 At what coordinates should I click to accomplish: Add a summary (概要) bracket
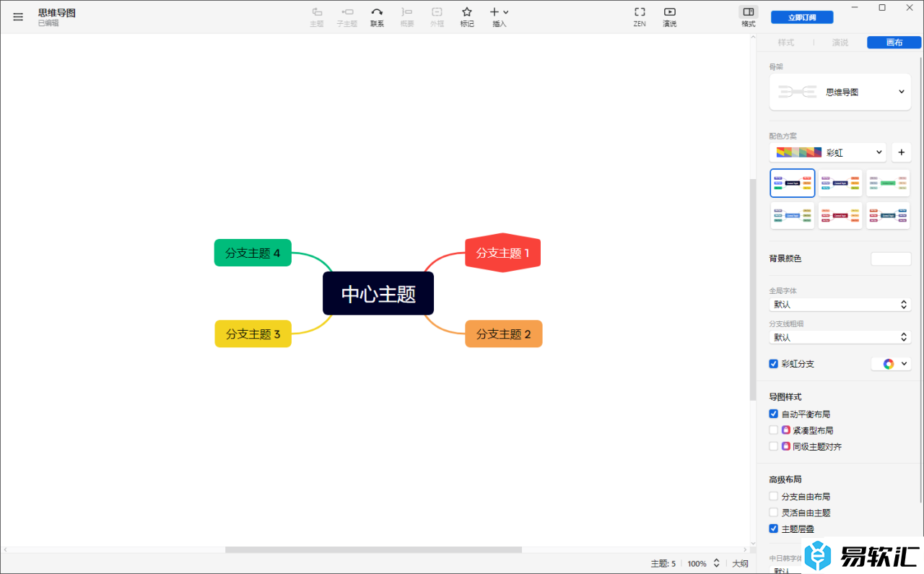point(407,17)
